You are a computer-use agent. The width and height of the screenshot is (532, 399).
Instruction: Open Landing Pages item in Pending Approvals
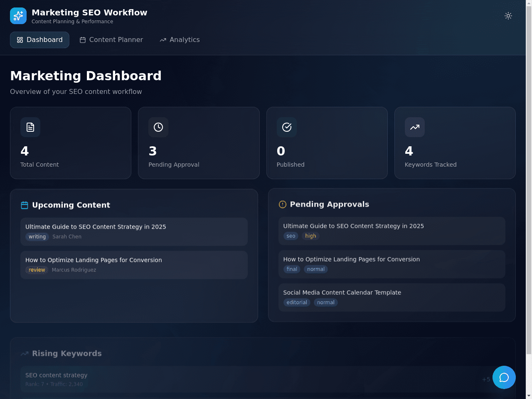(392, 264)
